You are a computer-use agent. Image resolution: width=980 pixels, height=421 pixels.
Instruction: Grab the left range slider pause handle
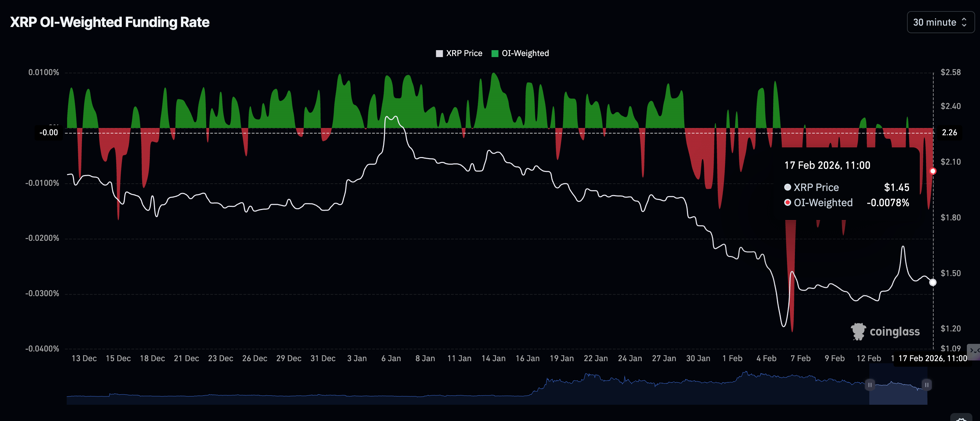(x=870, y=385)
